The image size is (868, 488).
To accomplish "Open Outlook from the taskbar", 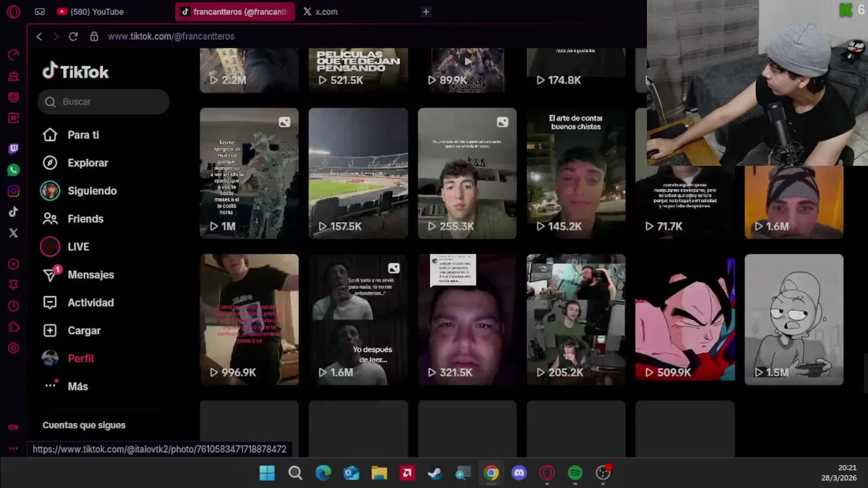I will pos(351,473).
